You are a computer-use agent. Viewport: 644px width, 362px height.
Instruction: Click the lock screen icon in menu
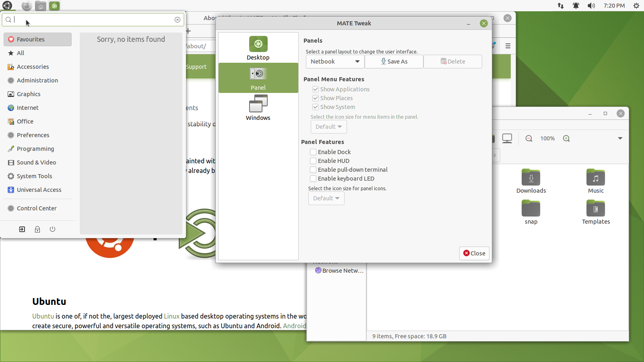click(x=37, y=229)
